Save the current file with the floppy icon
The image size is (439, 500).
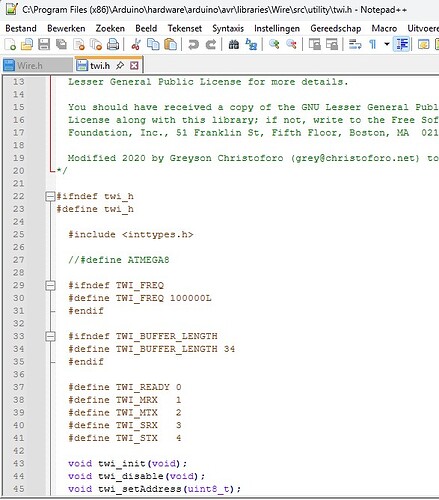coord(44,44)
